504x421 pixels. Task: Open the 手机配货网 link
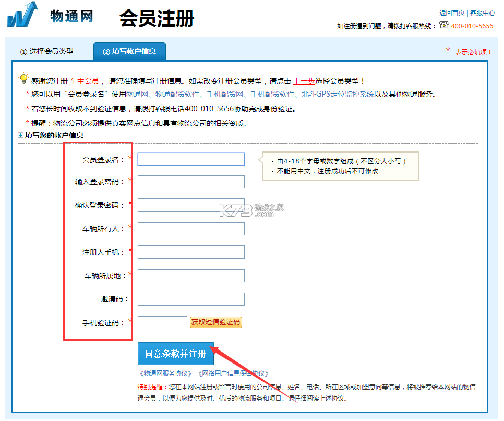tap(225, 95)
